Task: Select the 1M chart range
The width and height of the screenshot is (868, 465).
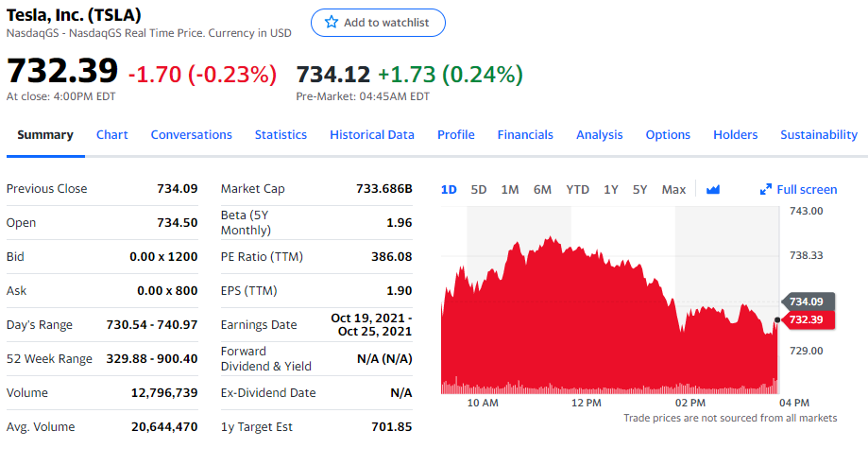Action: tap(510, 190)
